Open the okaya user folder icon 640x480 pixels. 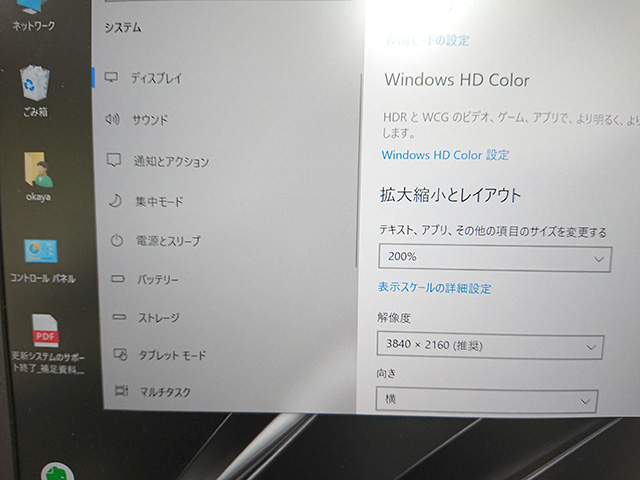[x=39, y=172]
